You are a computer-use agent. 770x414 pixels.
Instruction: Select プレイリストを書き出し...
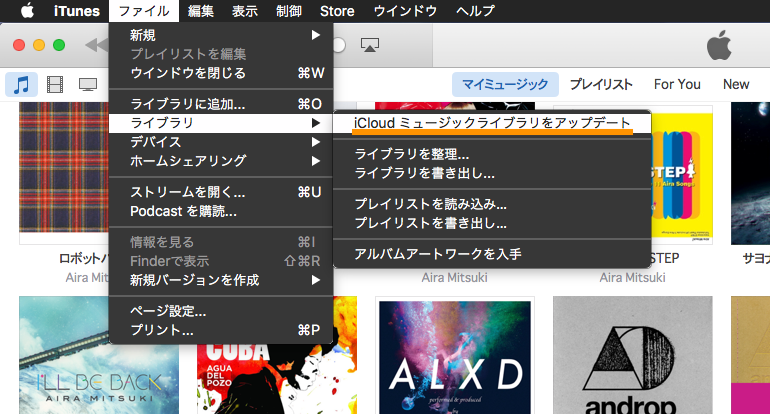[x=492, y=223]
